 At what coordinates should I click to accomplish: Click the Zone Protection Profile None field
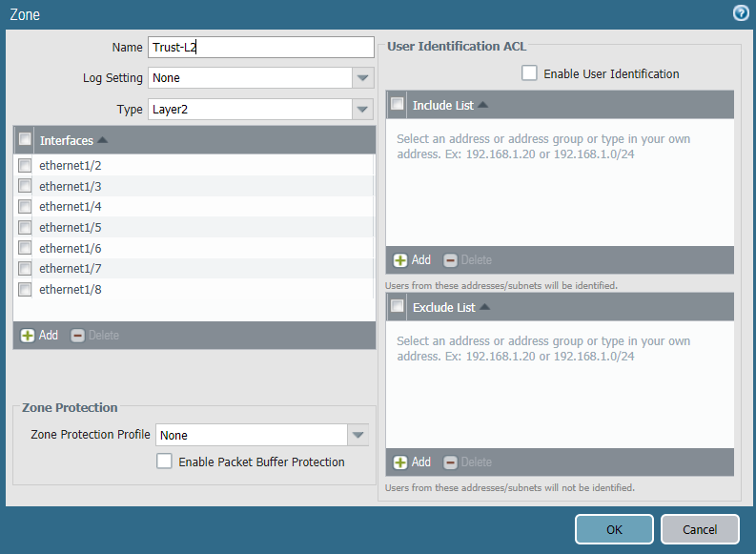point(251,435)
